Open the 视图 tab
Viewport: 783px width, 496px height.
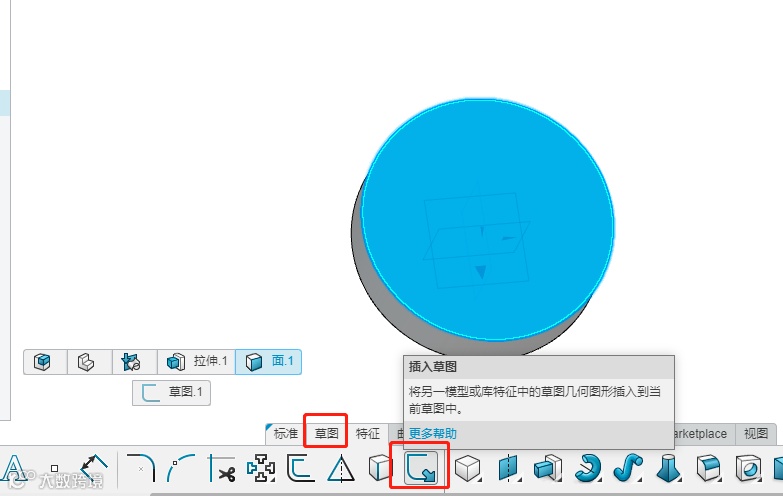coord(756,433)
